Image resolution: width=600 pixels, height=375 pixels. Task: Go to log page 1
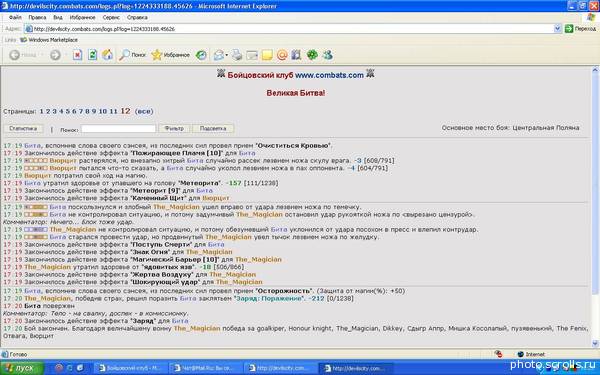[x=41, y=111]
